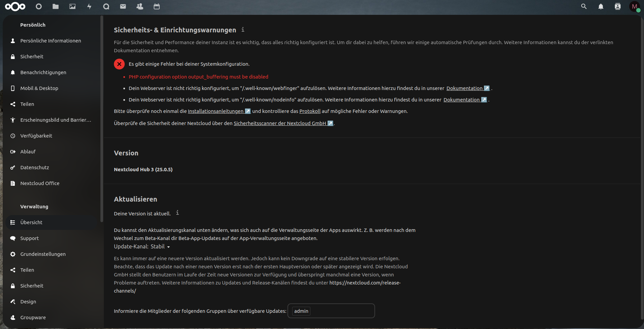This screenshot has width=644, height=329.
Task: Open the Nextcloud logo home
Action: point(15,6)
